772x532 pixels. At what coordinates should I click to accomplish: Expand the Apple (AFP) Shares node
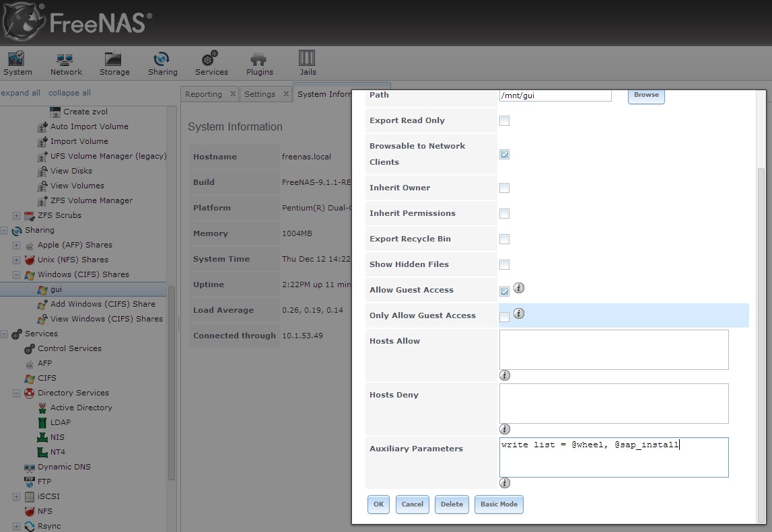click(16, 245)
